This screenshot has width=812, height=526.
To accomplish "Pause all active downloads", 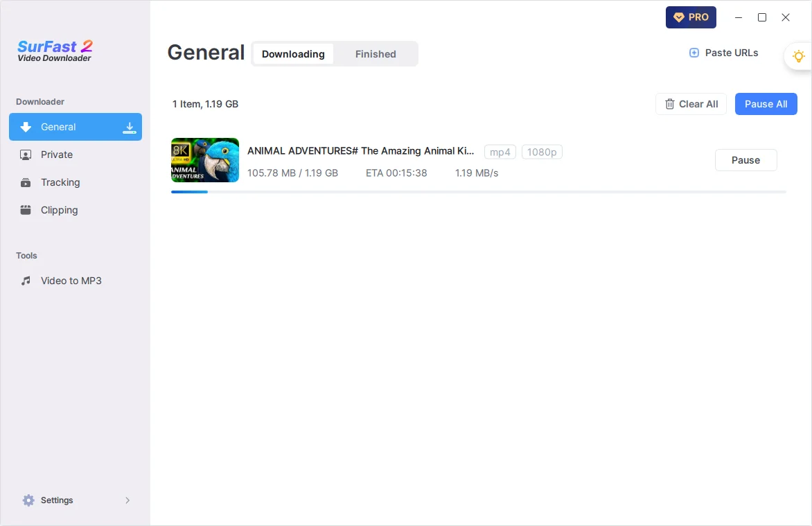I will click(766, 104).
